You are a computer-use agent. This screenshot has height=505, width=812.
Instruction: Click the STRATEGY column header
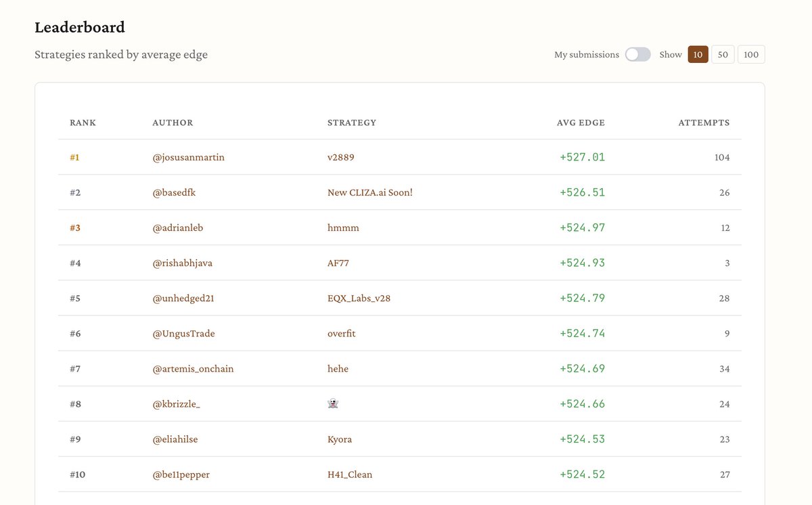click(x=352, y=123)
